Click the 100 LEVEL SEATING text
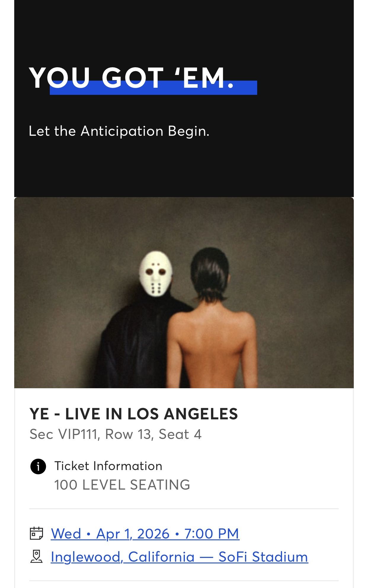Screen dimensions: 368x588 [x=122, y=485]
